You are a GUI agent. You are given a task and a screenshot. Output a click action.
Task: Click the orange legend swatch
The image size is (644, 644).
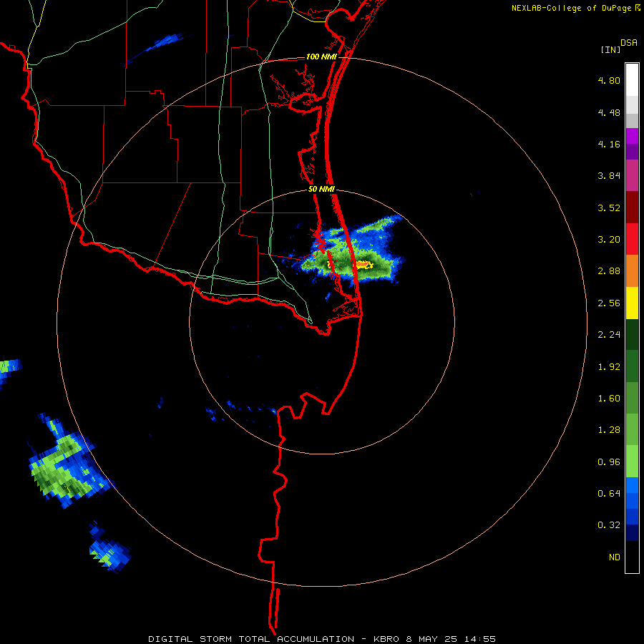pos(632,271)
